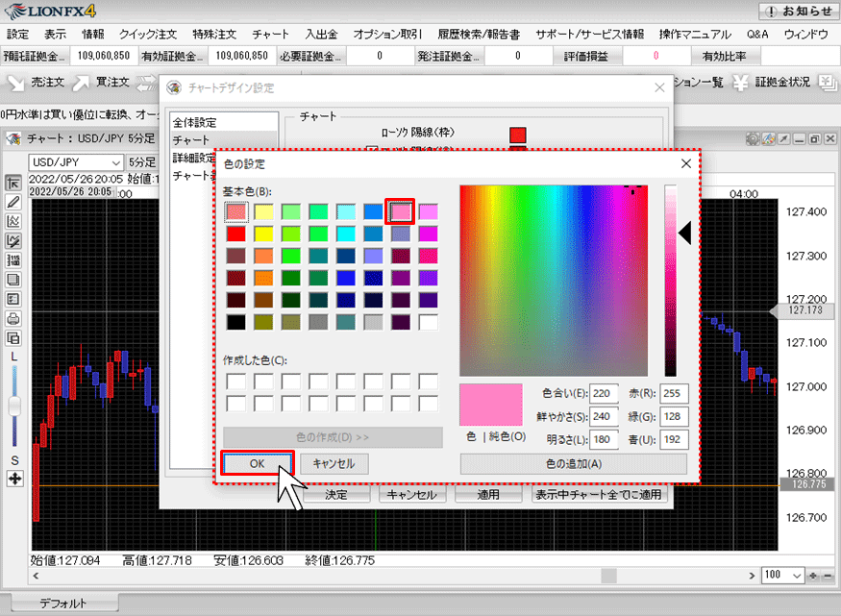Click the chart scrollbar left arrow
Viewport: 841px width, 616px height.
[36, 576]
